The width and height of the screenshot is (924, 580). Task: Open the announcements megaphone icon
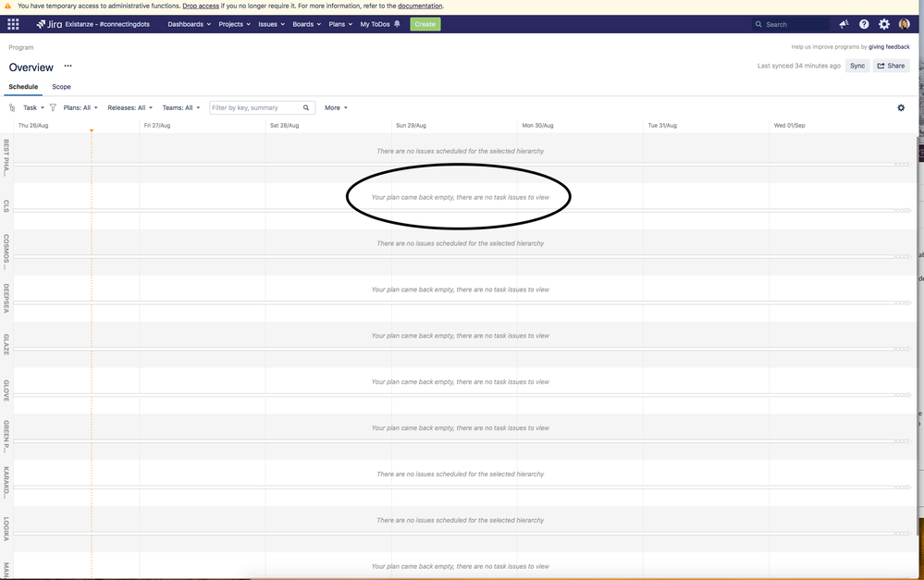click(x=844, y=24)
